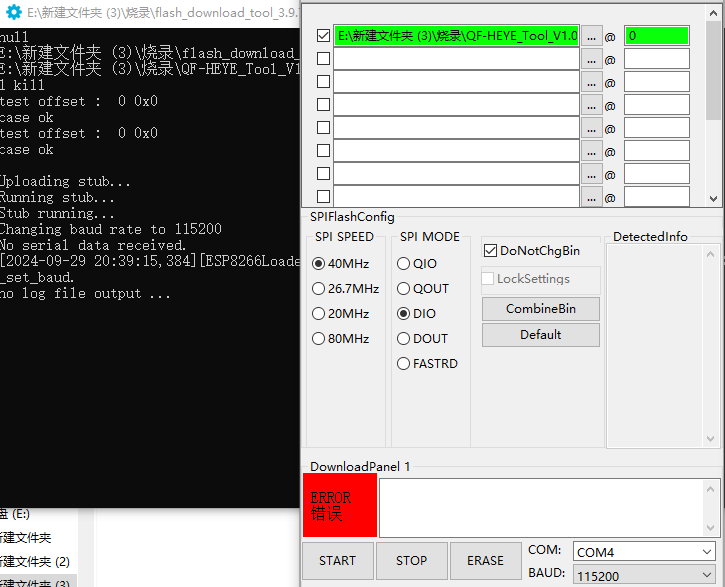
Task: Click the QF-HEYE_Tool file path field
Action: click(x=456, y=36)
